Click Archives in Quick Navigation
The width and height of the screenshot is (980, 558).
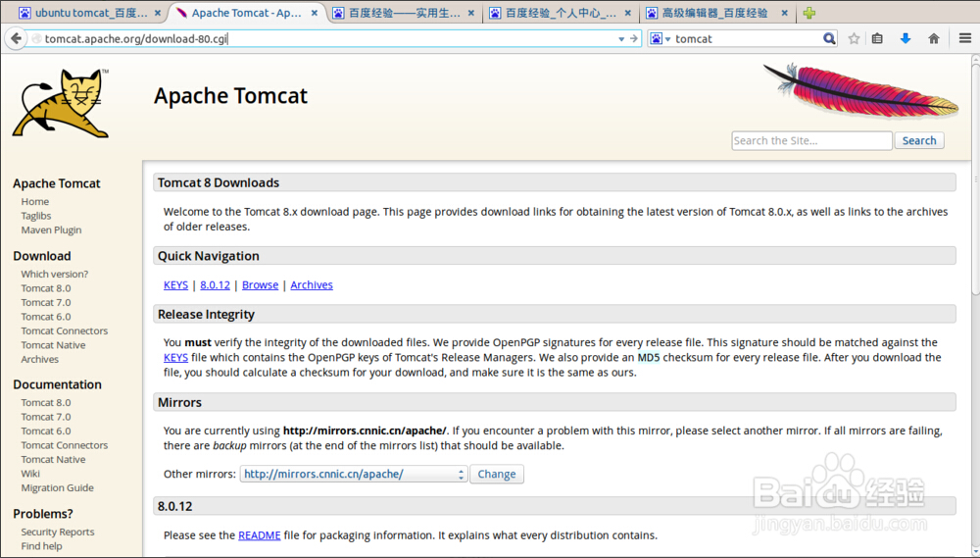(312, 284)
